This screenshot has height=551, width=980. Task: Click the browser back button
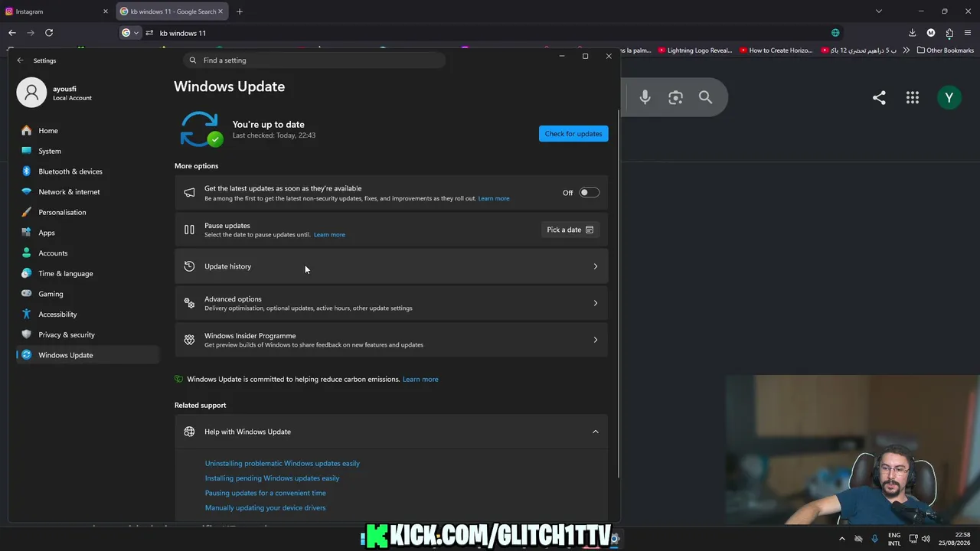[x=12, y=33]
